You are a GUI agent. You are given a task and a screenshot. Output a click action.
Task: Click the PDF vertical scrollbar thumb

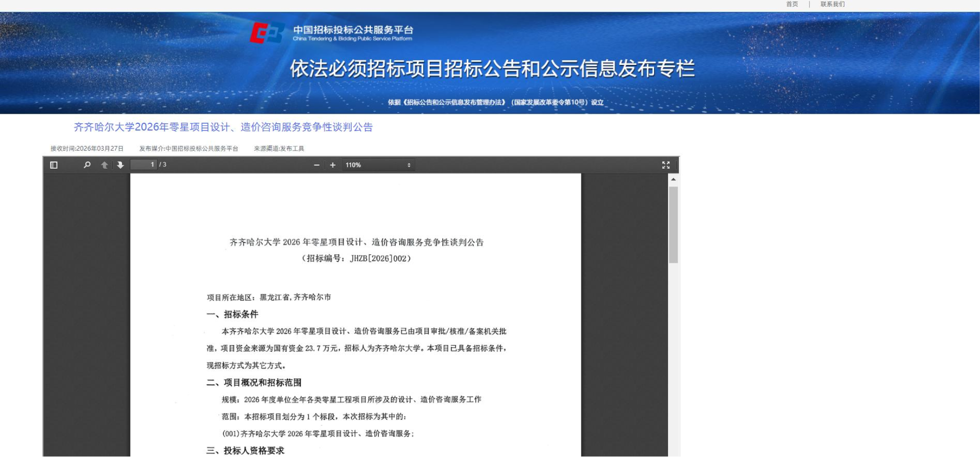coord(673,225)
